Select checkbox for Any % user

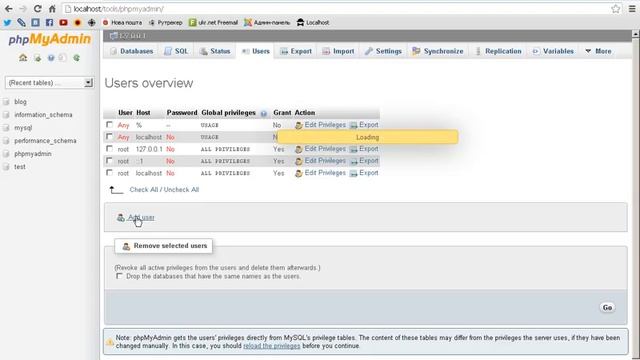[x=109, y=124]
